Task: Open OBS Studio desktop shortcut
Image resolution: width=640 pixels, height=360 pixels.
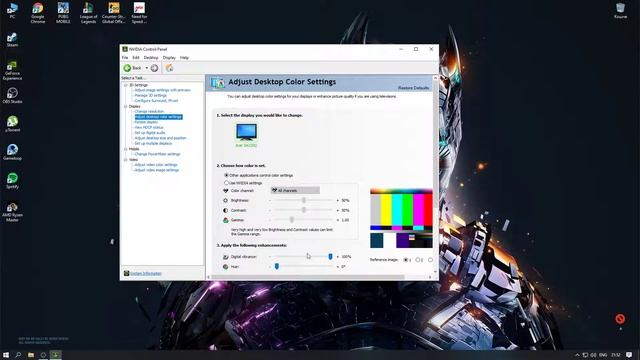Action: [12, 96]
